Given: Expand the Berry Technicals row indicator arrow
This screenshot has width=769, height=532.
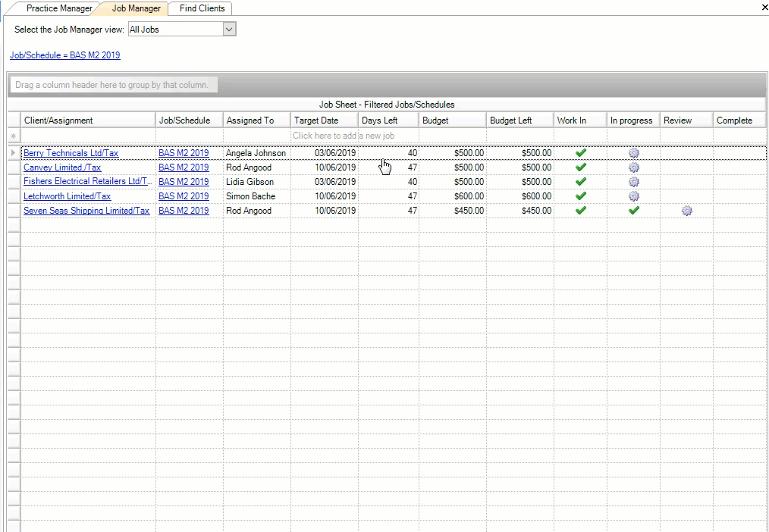Looking at the screenshot, I should [x=14, y=153].
